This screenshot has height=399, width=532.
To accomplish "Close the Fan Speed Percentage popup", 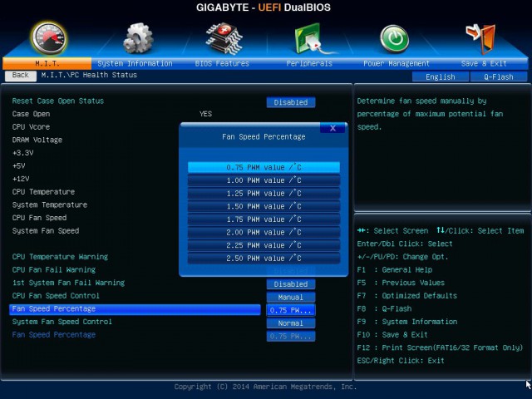I will coord(332,128).
